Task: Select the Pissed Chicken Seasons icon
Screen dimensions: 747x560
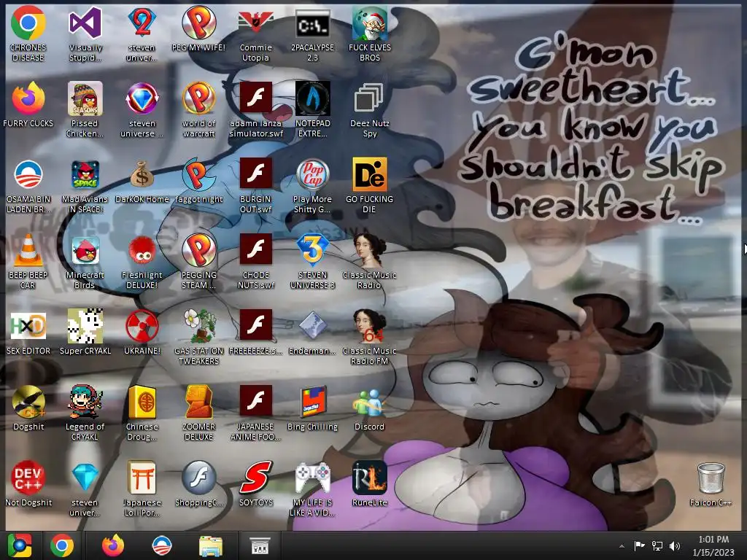Action: [85, 98]
